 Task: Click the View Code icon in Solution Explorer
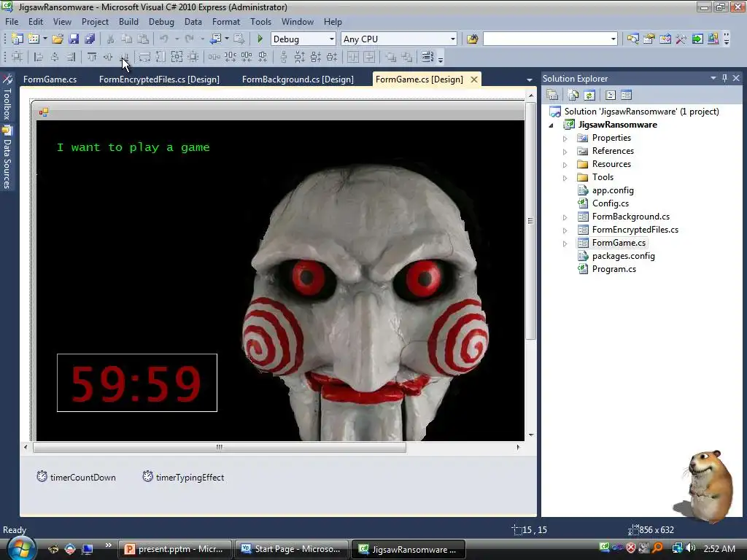611,96
